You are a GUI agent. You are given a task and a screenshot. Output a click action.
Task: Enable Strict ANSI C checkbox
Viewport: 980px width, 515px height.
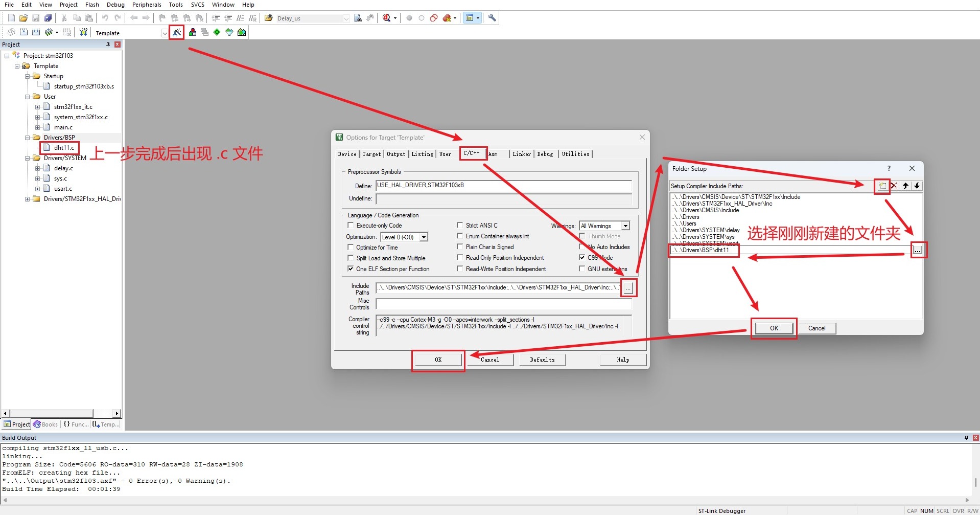click(x=460, y=225)
